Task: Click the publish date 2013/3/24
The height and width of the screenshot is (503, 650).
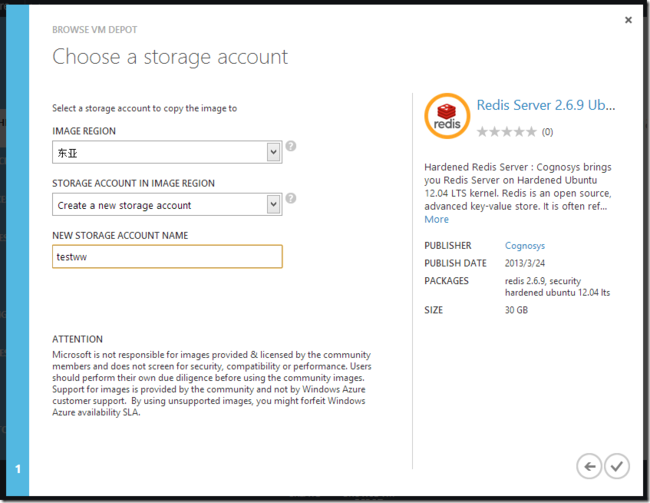Action: (x=524, y=263)
